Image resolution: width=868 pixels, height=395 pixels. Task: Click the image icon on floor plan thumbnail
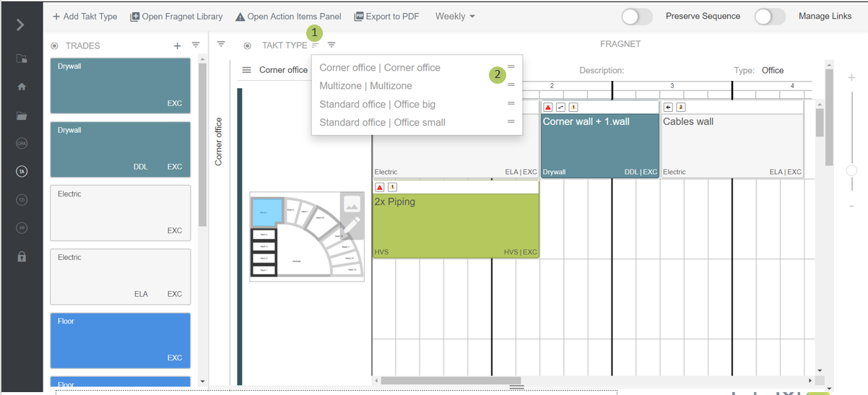pos(352,205)
